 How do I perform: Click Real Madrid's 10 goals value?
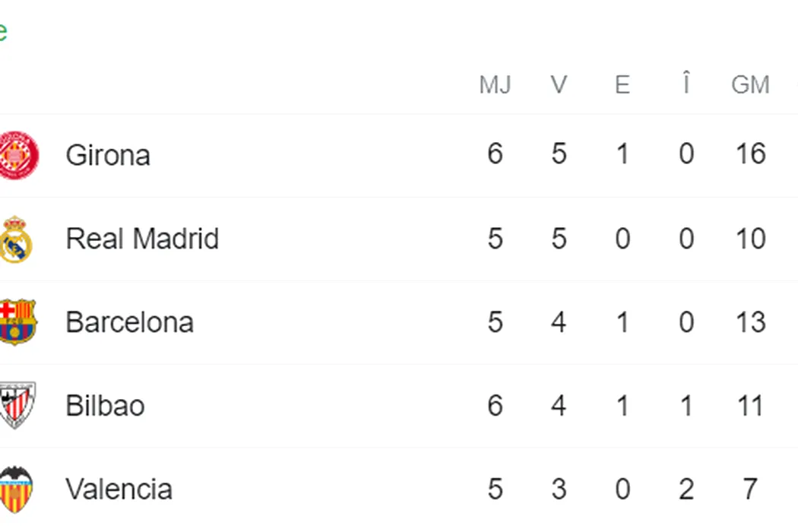coord(751,238)
